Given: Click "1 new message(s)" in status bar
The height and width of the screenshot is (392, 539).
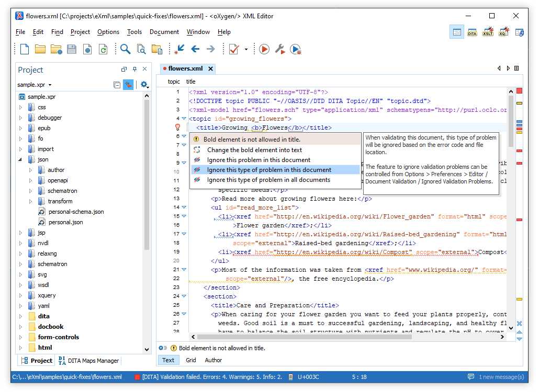Looking at the screenshot, I should click(501, 377).
